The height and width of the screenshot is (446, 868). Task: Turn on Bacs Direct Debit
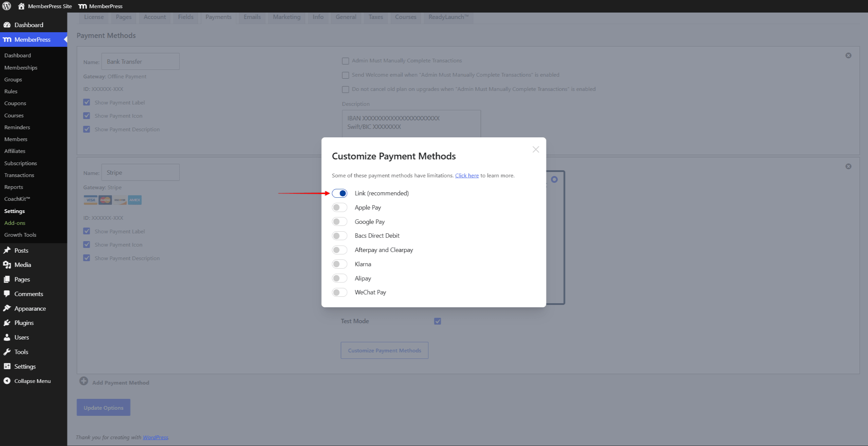coord(339,236)
